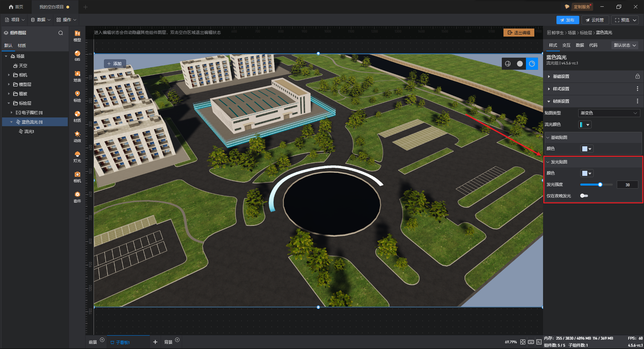Click the 退出编辑 button
Viewport: 644px width, 349px height.
coord(519,33)
